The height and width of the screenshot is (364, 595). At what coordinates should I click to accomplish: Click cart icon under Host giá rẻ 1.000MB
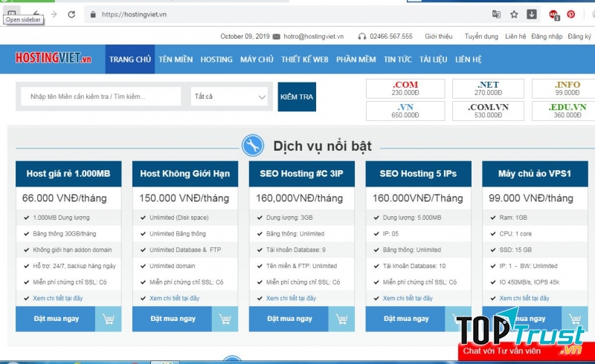click(108, 319)
